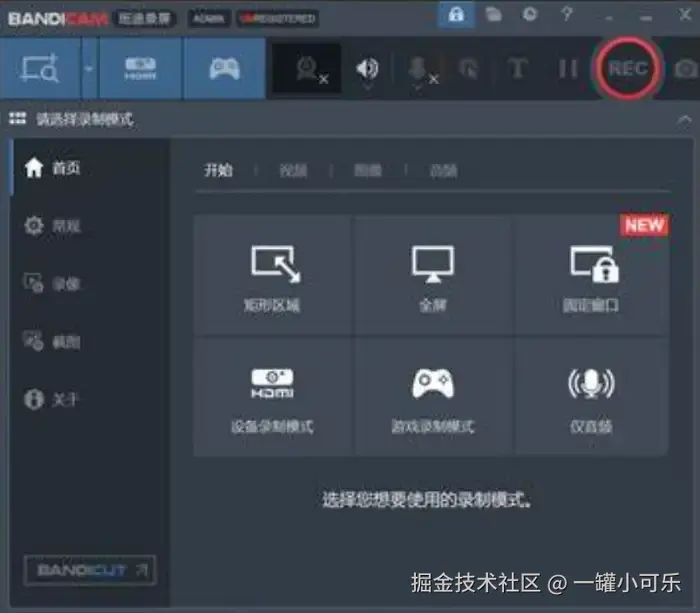Viewport: 700px width, 613px height.
Task: Open the BANDICUT button
Action: coord(90,570)
